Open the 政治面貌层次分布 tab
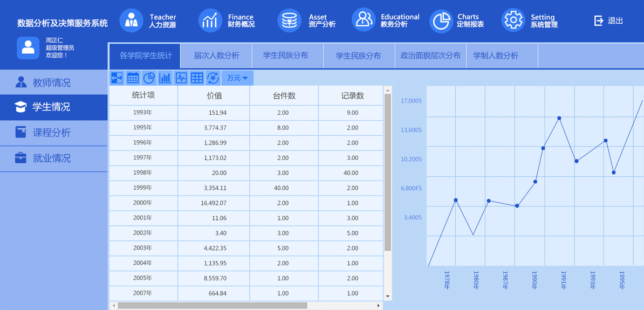 click(430, 56)
